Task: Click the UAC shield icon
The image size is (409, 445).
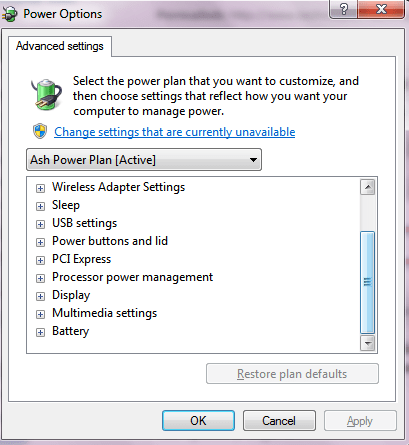Action: [x=40, y=131]
